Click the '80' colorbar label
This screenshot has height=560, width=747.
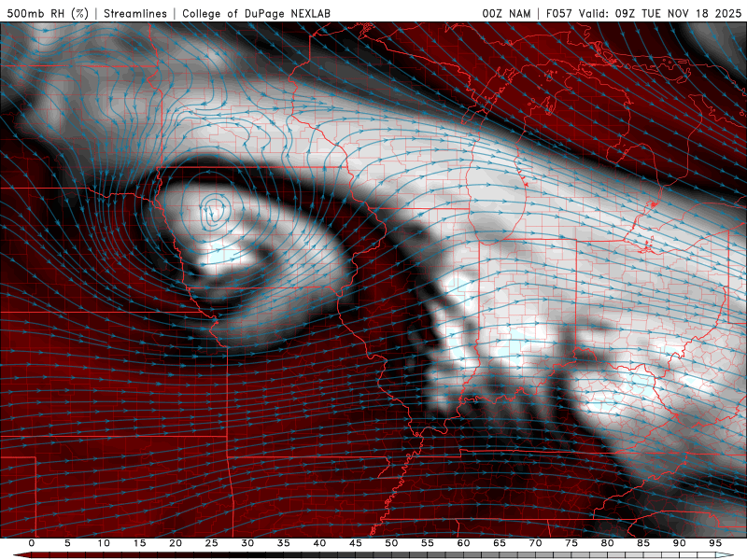[x=607, y=543]
